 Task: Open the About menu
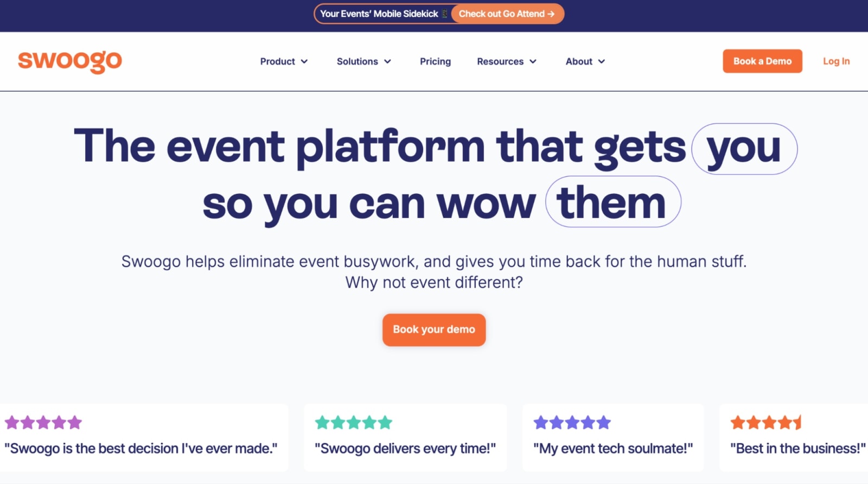coord(579,61)
